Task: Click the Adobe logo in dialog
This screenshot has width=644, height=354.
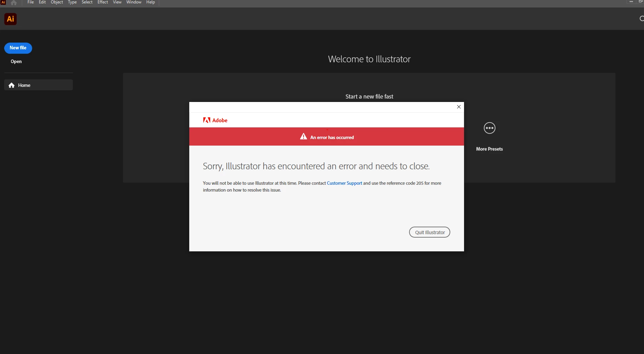Action: click(215, 120)
